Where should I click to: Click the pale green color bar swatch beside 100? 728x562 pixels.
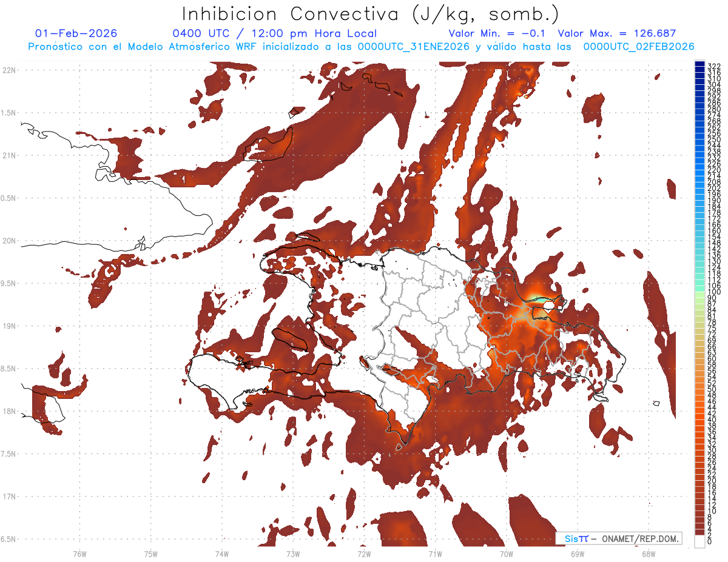tap(700, 295)
